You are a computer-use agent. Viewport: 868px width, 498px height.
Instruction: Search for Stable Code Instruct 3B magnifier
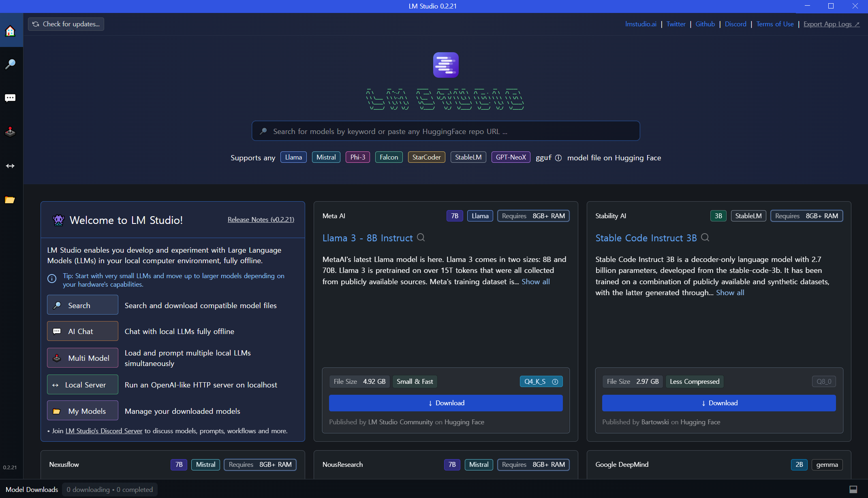pyautogui.click(x=705, y=237)
